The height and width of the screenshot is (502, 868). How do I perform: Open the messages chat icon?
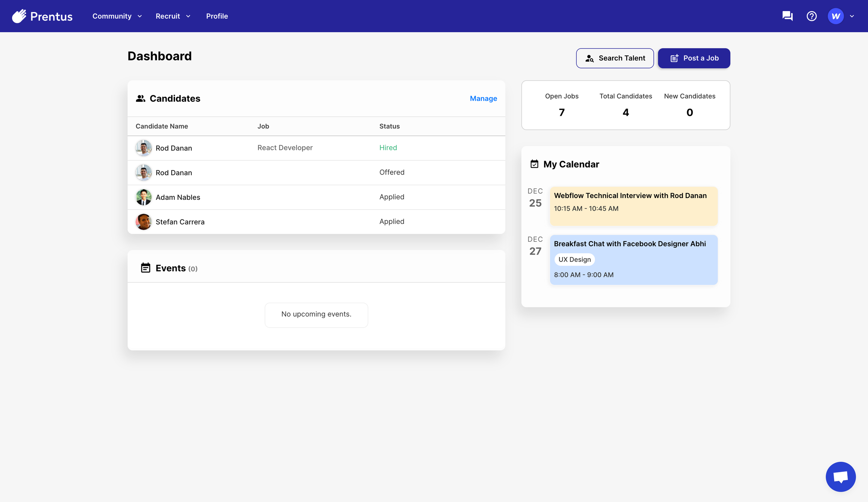pos(787,16)
